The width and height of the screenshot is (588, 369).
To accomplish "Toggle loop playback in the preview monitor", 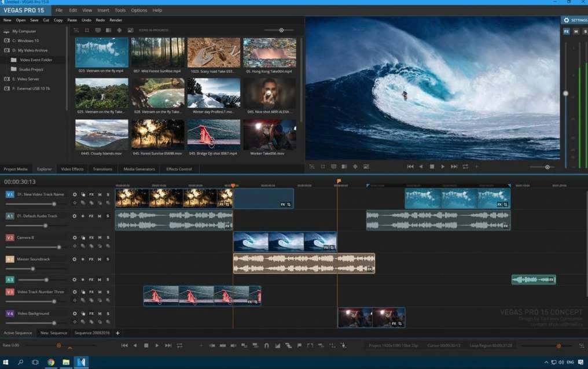I will [x=465, y=167].
